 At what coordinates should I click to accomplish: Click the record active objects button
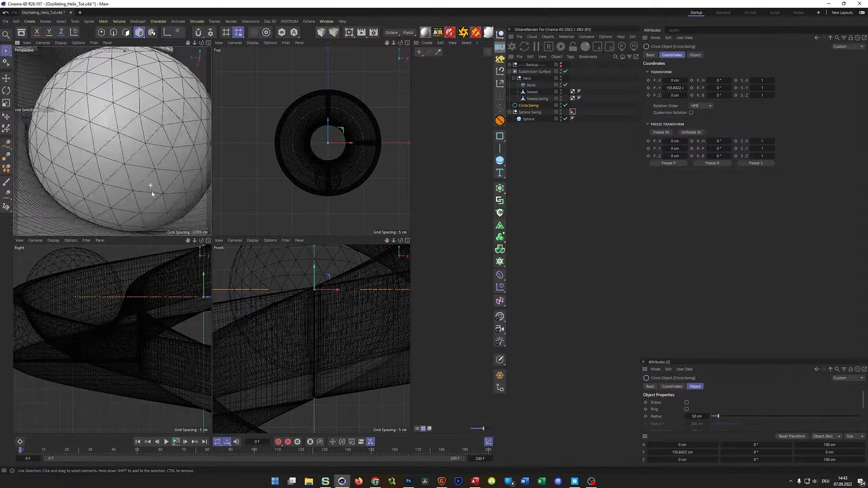[x=278, y=442]
